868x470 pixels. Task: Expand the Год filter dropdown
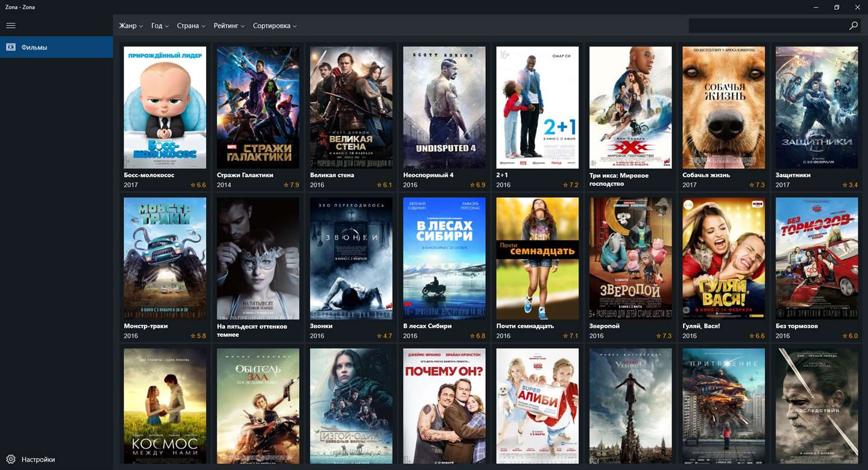pos(160,26)
